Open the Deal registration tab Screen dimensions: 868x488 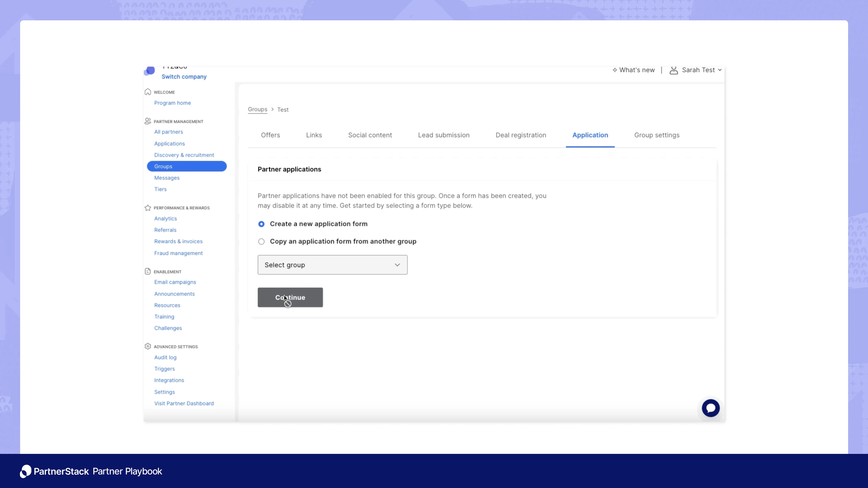(521, 135)
